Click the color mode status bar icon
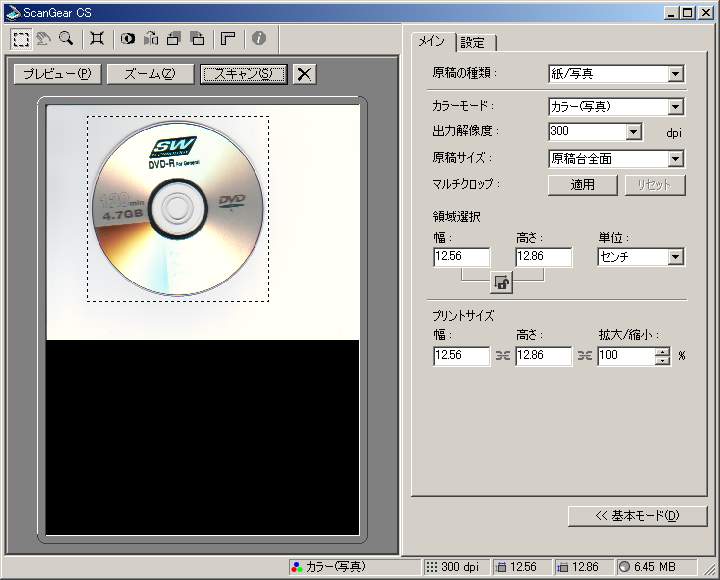The width and height of the screenshot is (720, 580). click(297, 568)
